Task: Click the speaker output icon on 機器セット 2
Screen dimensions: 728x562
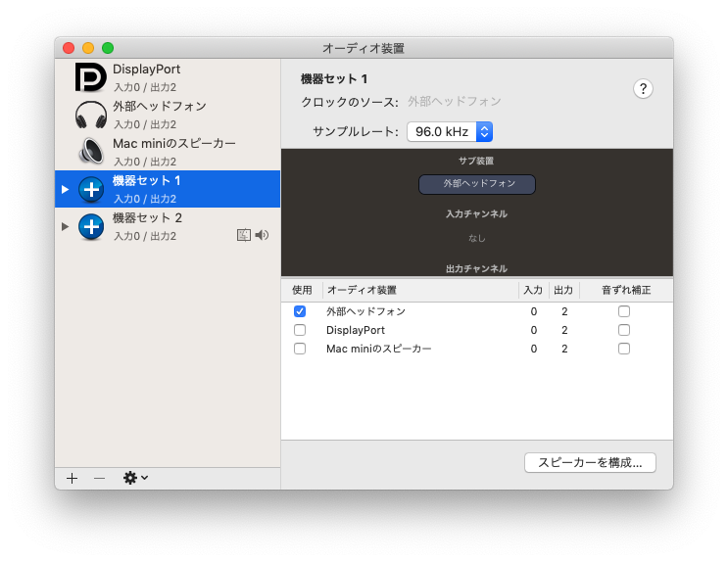Action: point(262,235)
